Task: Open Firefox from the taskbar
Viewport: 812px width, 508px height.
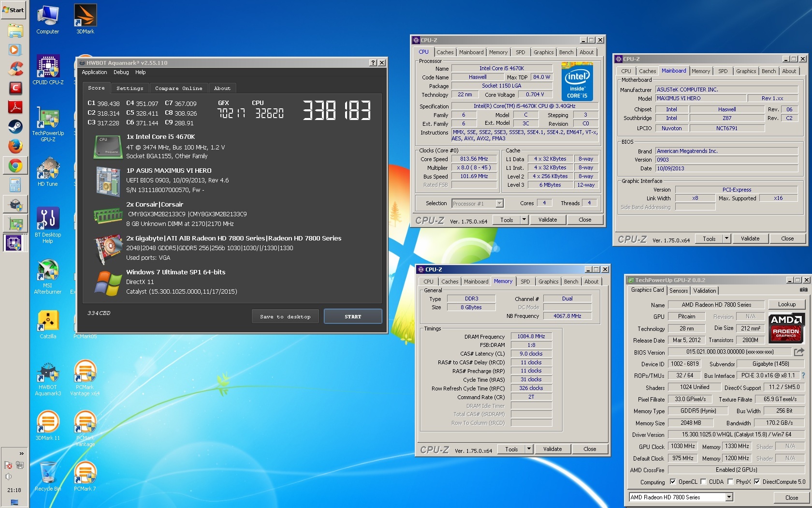Action: click(15, 146)
